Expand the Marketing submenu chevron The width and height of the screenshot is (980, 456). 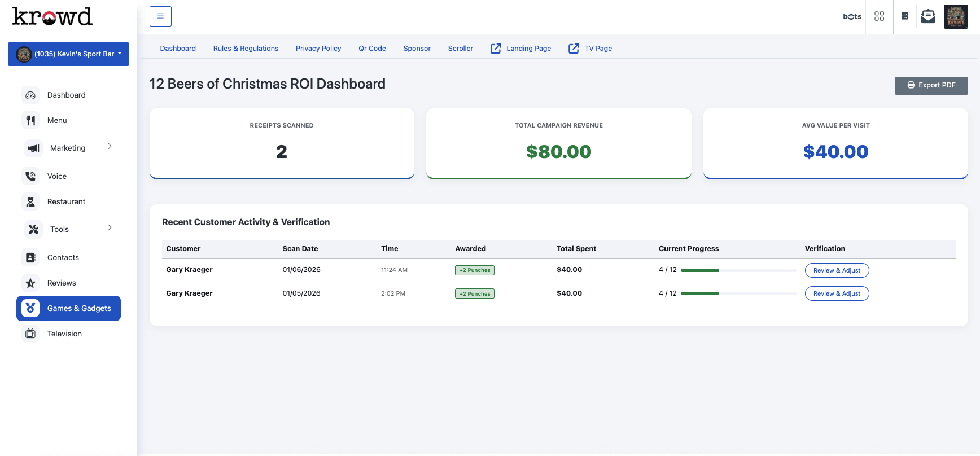point(110,147)
